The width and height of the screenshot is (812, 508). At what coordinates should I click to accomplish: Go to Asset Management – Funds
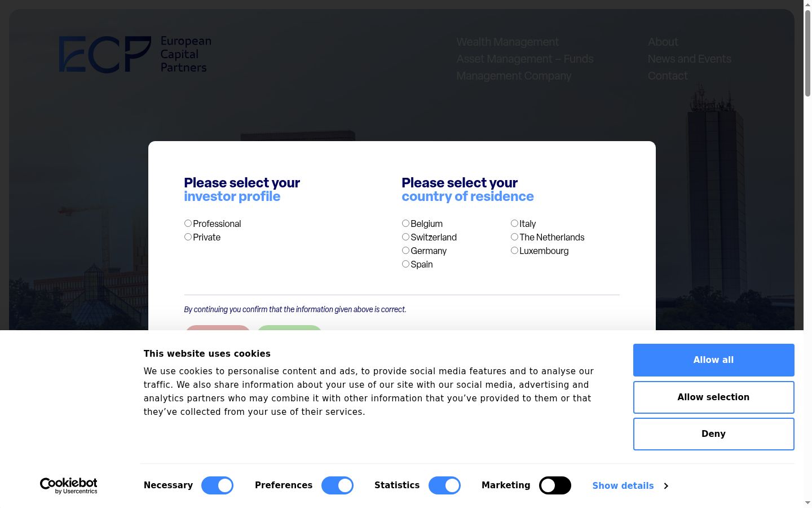click(x=525, y=59)
